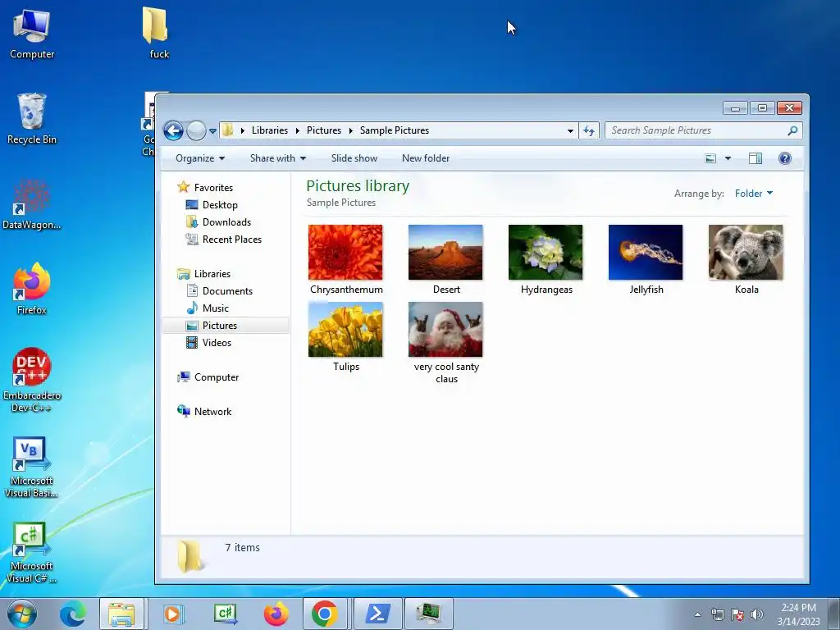Select the Pictures library item
Screen dimensions: 840x630
[x=226, y=325]
